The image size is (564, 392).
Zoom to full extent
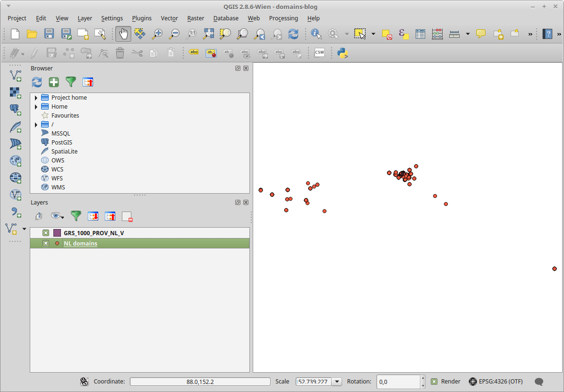click(x=208, y=34)
